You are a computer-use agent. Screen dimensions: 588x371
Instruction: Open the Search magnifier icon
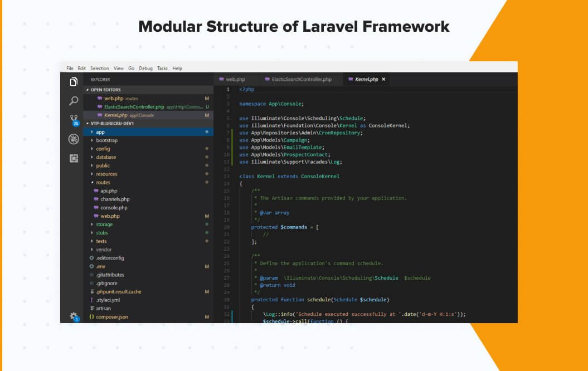(x=74, y=101)
